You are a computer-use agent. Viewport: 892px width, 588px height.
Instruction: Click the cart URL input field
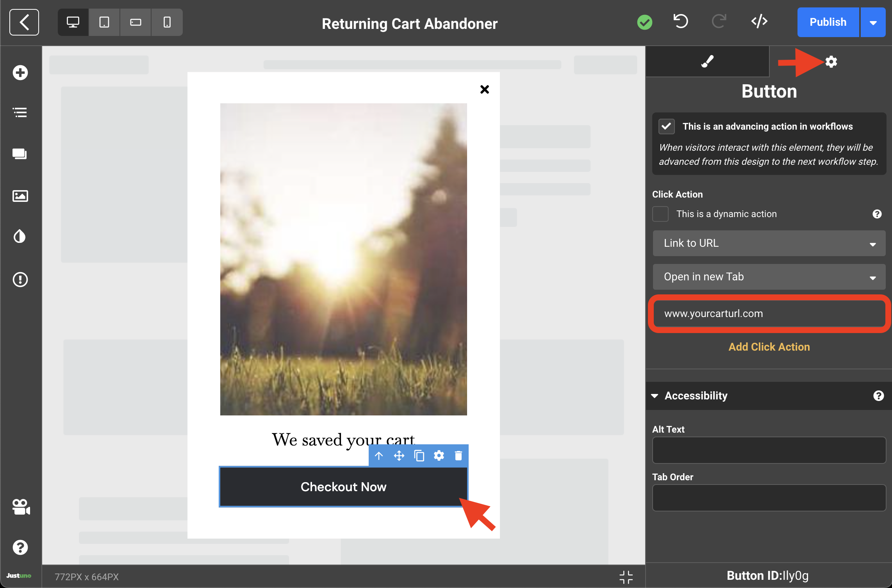769,314
